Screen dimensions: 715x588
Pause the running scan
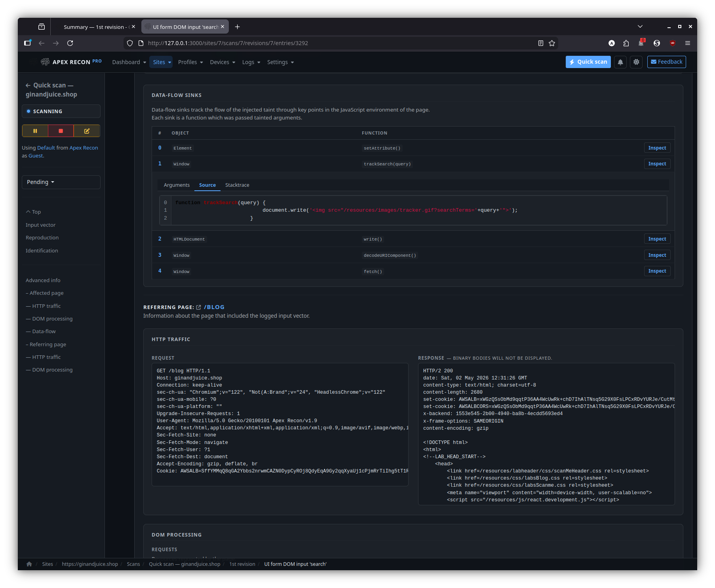(x=35, y=131)
